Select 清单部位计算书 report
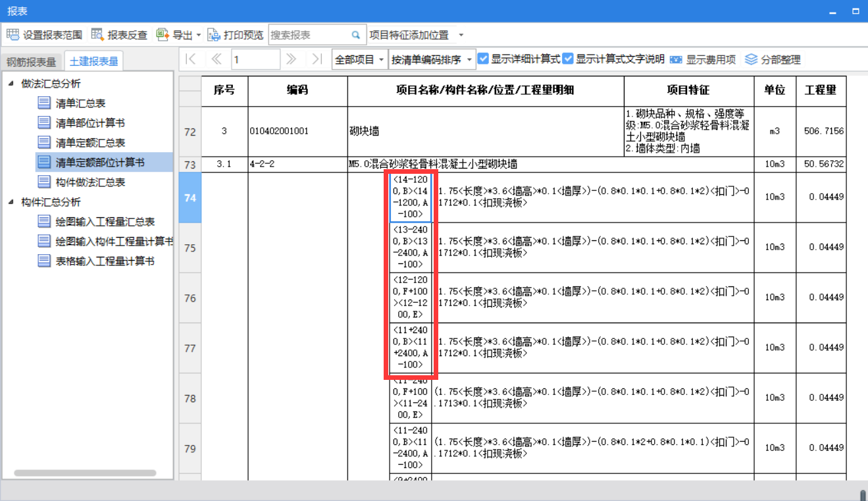Viewport: 868px width, 501px height. click(90, 123)
